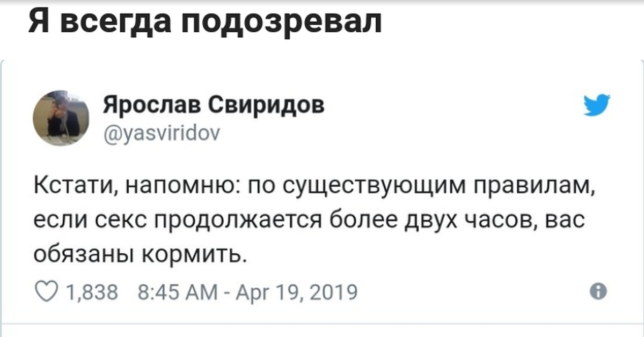This screenshot has height=337, width=644.
Task: Click the tweet line starting with Кстати, напомню
Action: click(316, 187)
